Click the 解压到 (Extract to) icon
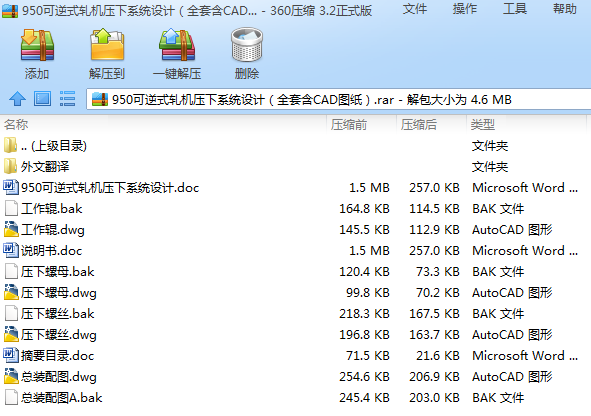The width and height of the screenshot is (591, 416). 107,45
